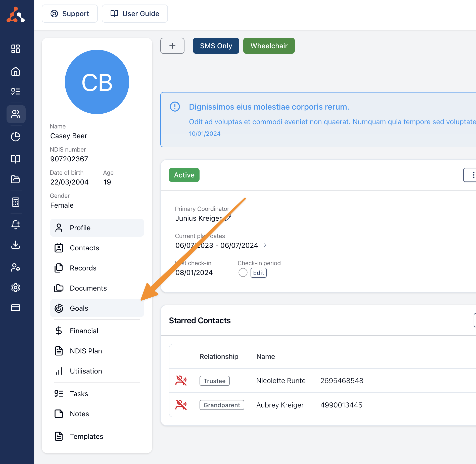The width and height of the screenshot is (476, 464).
Task: Open the pie chart reports icon
Action: pos(16,137)
